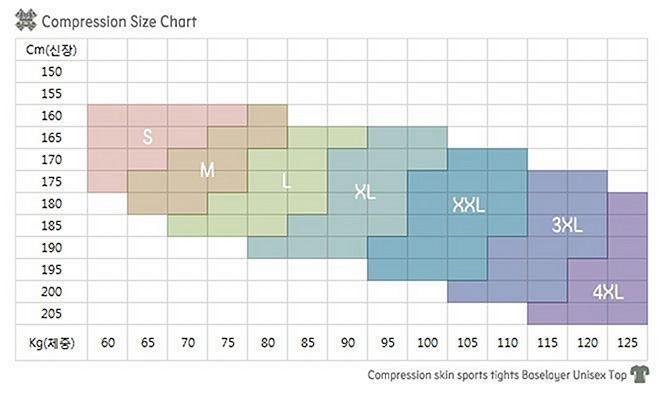
Task: Click the logo icon beside Compression Size Chart
Action: (x=25, y=20)
